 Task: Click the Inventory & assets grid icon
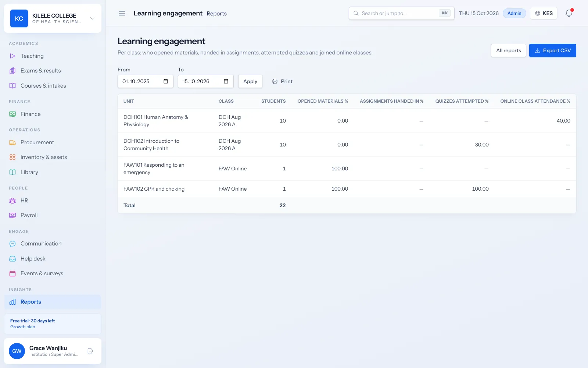(12, 157)
